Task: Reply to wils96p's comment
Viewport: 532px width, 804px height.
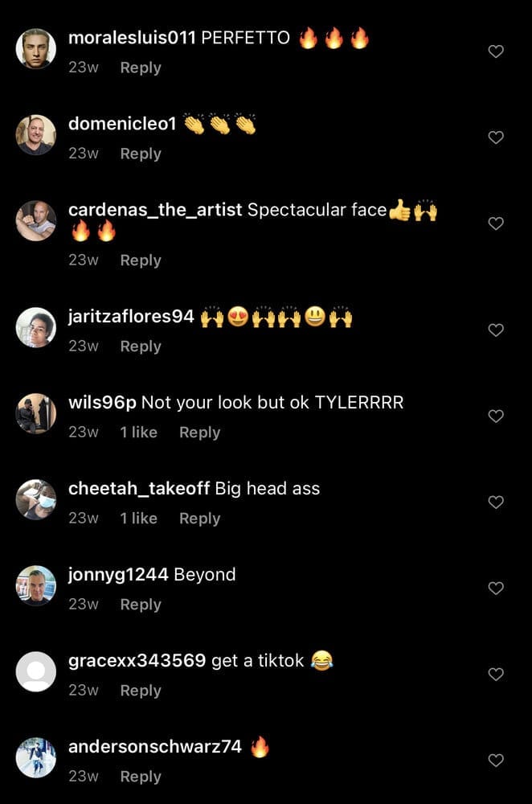Action: pyautogui.click(x=199, y=433)
